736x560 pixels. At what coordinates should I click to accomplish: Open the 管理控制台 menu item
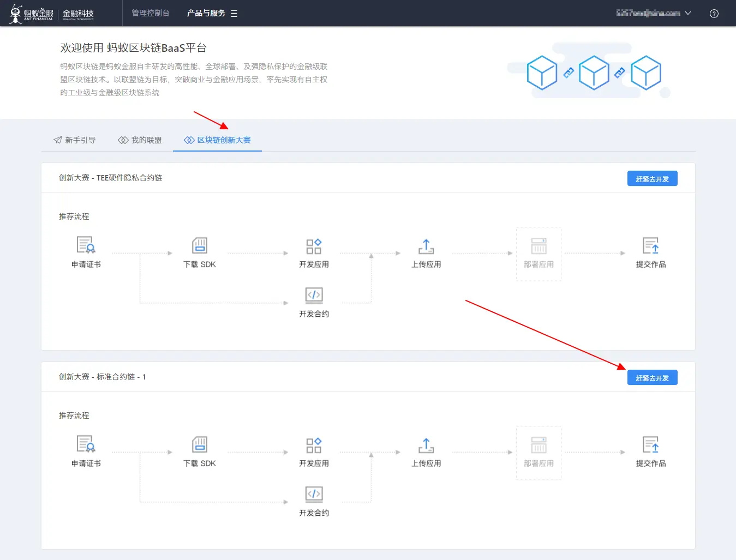[x=151, y=13]
